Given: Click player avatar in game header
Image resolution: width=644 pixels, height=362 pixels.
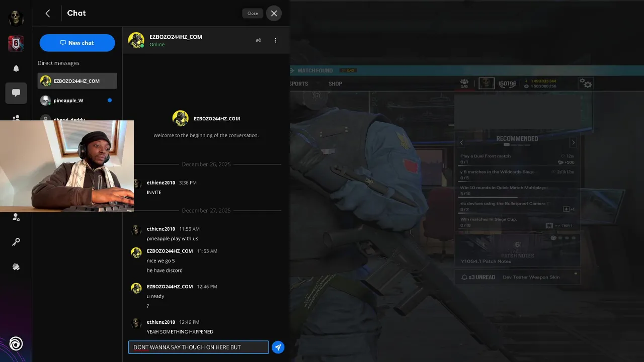Looking at the screenshot, I should click(487, 83).
